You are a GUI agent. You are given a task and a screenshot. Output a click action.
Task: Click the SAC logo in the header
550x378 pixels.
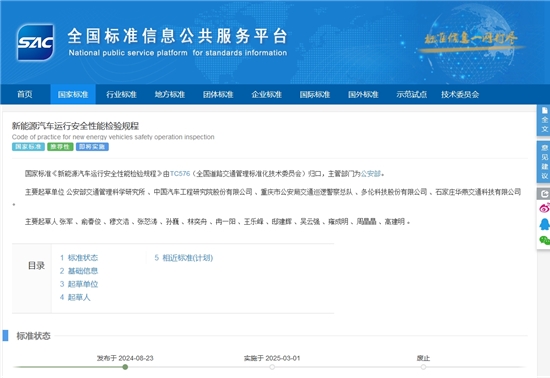click(x=35, y=42)
